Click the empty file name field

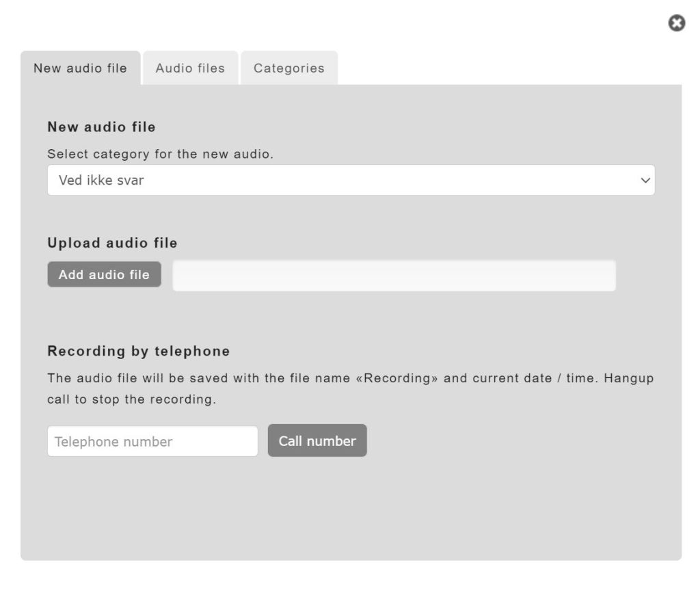393,274
